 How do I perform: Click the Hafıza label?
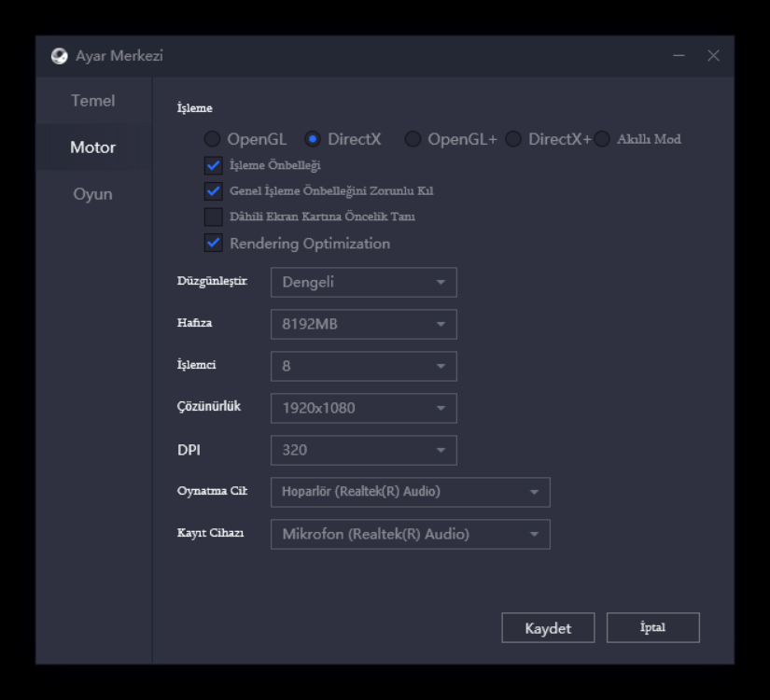click(194, 323)
